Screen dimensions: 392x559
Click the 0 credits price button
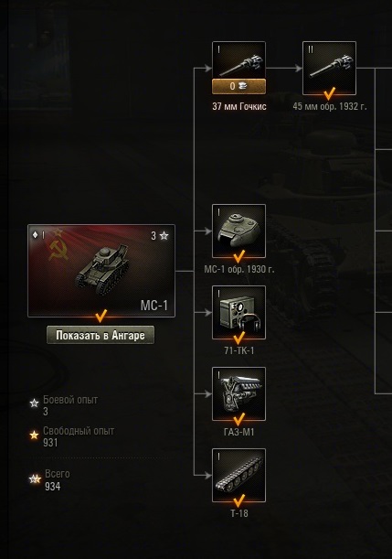coord(238,86)
